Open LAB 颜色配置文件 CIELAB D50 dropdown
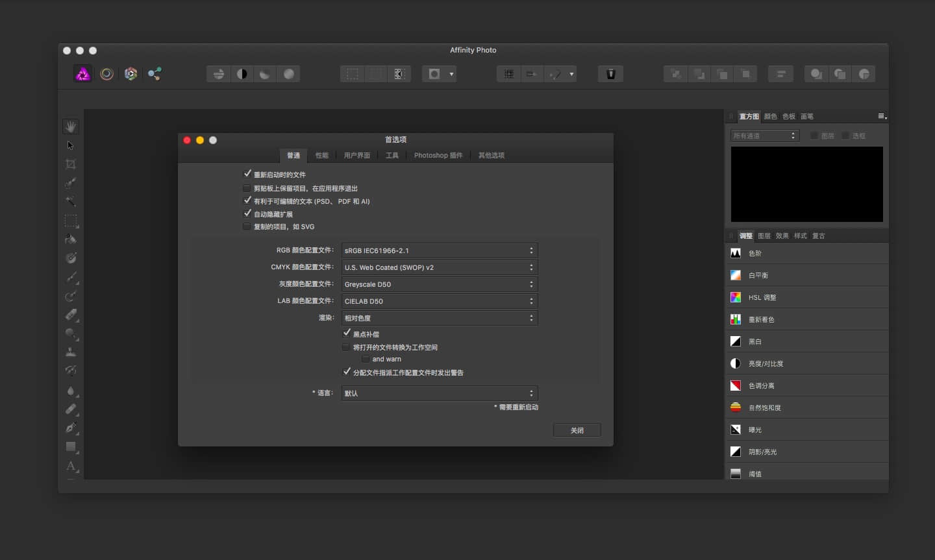 (440, 301)
